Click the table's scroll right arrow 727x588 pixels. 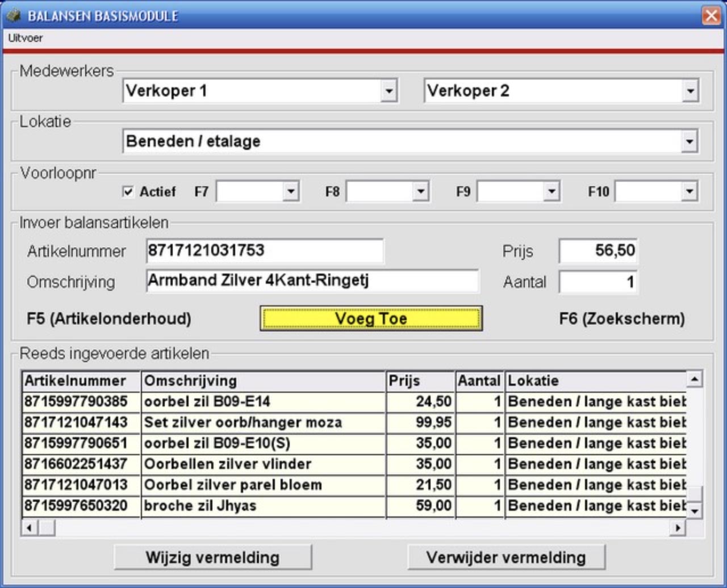677,528
